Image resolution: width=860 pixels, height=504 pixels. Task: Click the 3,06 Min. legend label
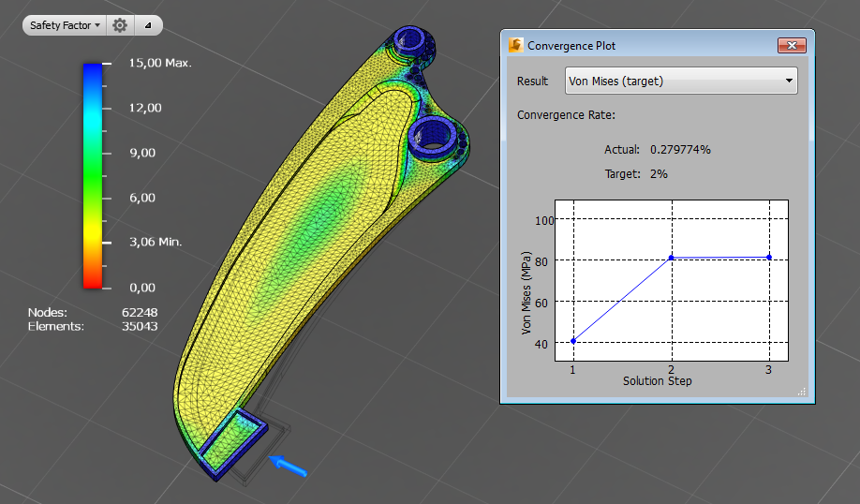156,242
